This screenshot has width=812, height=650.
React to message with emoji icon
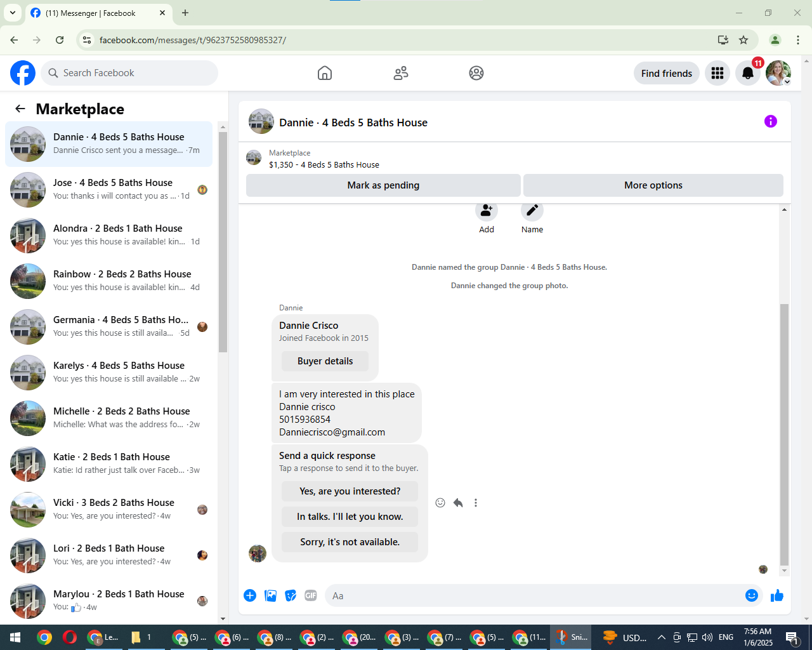pos(440,503)
